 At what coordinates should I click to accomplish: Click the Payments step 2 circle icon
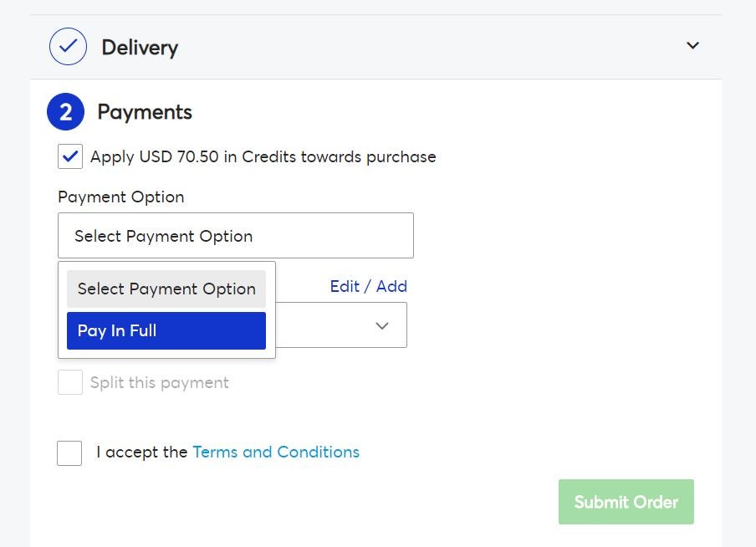click(x=65, y=111)
